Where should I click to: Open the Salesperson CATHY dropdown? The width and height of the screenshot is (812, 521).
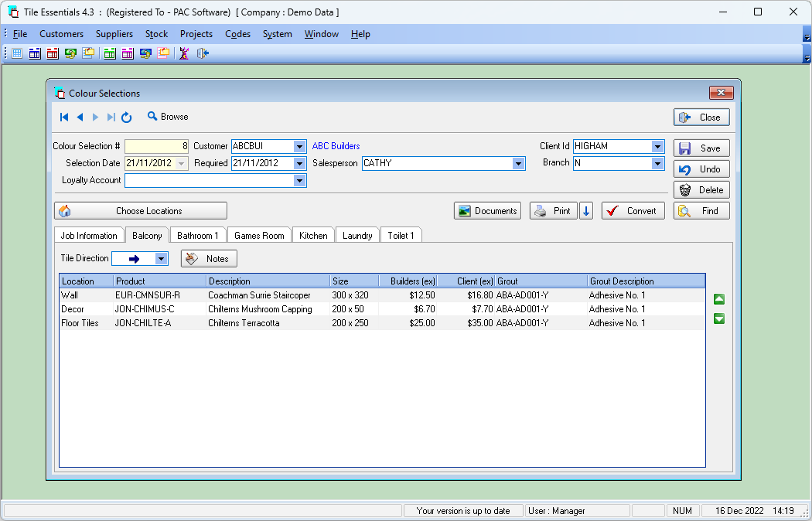pos(518,164)
